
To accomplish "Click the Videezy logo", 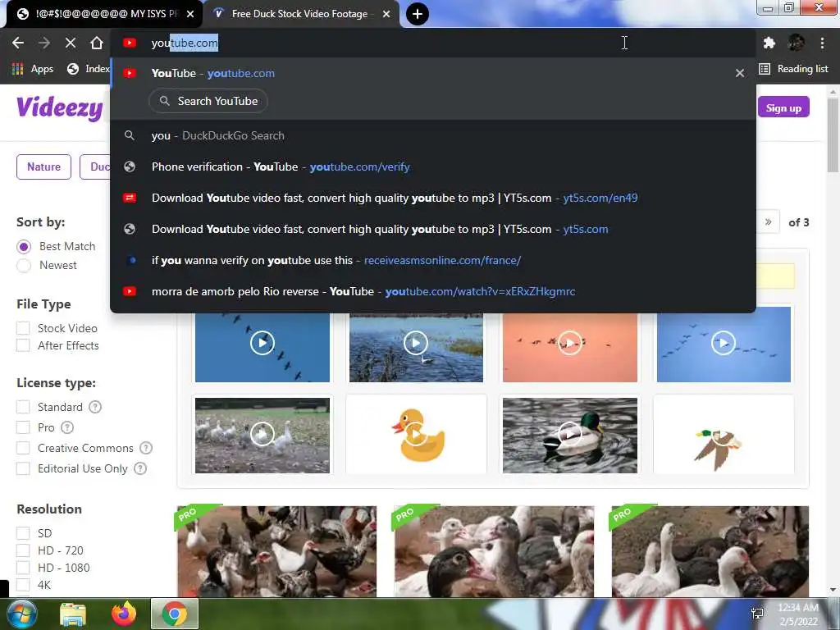I will coord(59,108).
